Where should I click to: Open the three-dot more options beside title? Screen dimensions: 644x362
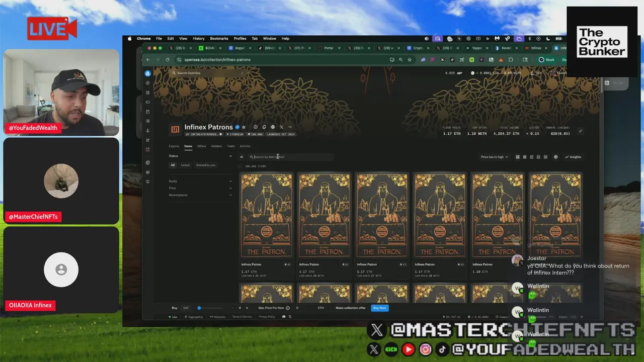[x=290, y=127]
